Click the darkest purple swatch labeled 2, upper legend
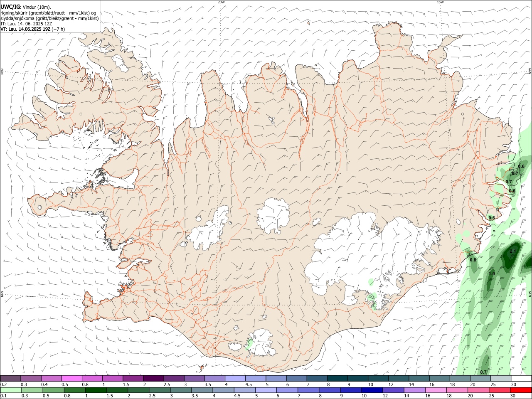 click(x=153, y=378)
